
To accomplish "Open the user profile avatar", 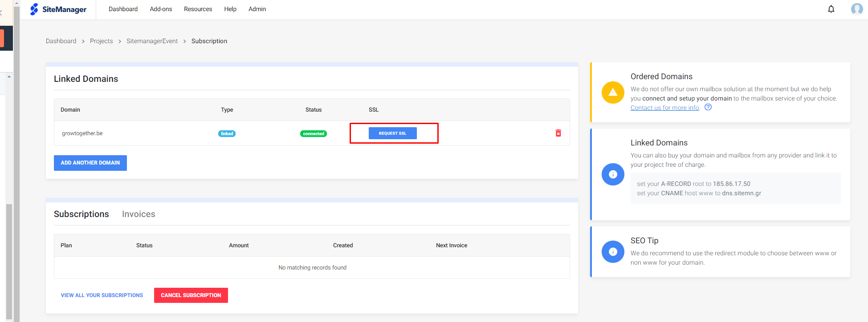I will coord(857,9).
